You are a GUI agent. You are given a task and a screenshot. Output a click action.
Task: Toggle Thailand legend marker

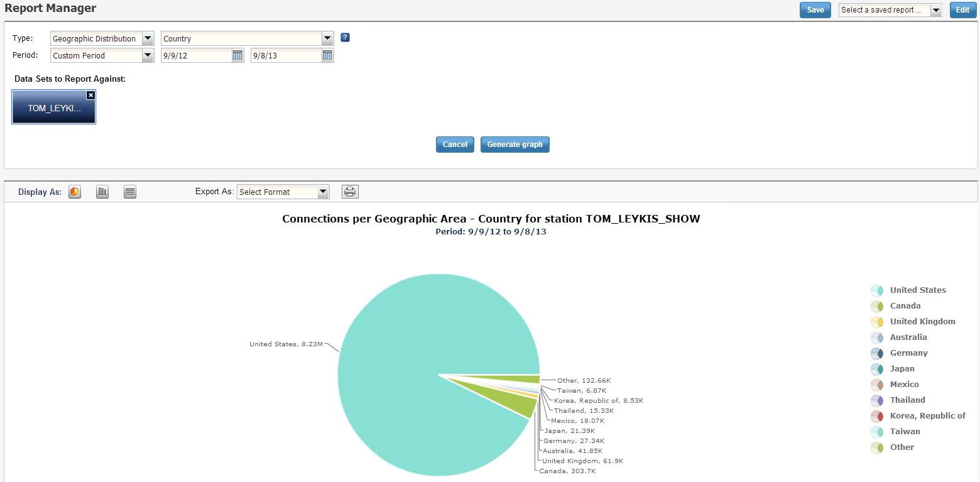(x=877, y=400)
